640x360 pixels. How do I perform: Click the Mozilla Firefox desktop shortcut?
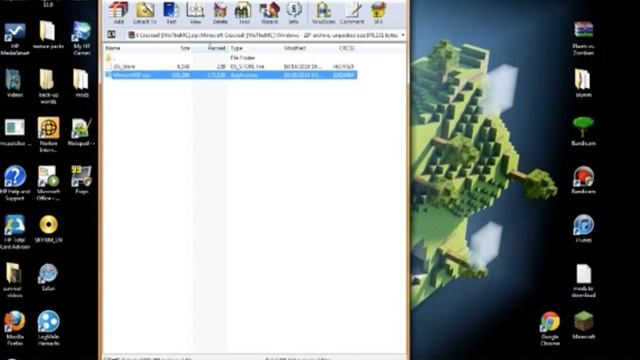[15, 329]
